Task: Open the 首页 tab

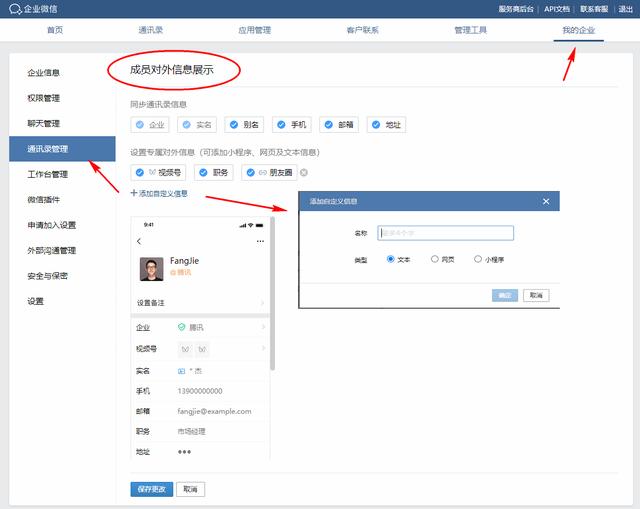Action: click(55, 30)
